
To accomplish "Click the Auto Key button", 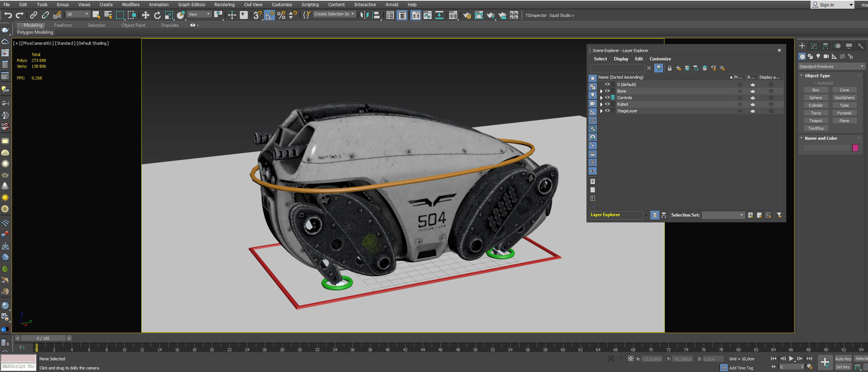I will (843, 359).
